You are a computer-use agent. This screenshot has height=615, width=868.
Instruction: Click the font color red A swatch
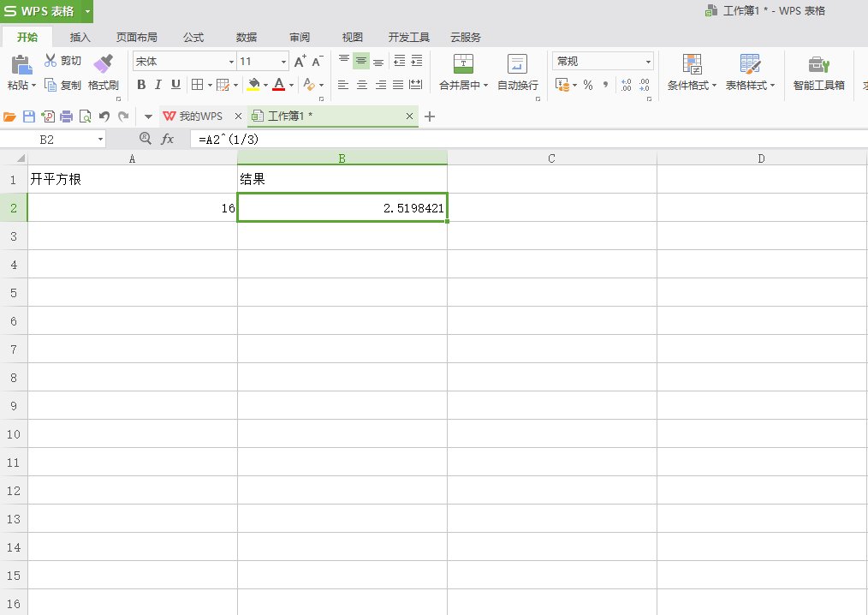(278, 85)
